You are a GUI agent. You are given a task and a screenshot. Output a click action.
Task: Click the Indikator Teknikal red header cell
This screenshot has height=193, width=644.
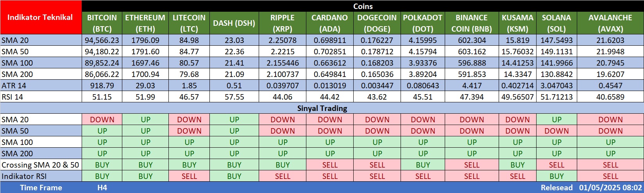pyautogui.click(x=40, y=18)
